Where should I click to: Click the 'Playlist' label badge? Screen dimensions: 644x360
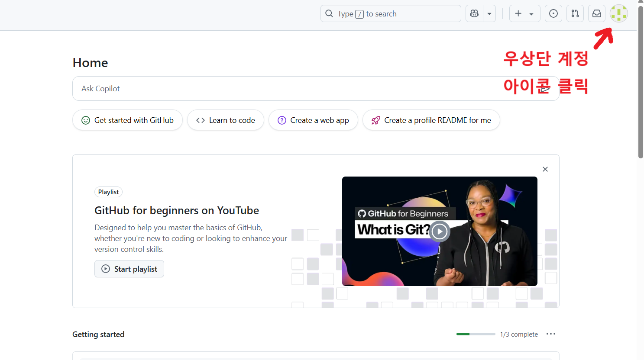(x=108, y=192)
